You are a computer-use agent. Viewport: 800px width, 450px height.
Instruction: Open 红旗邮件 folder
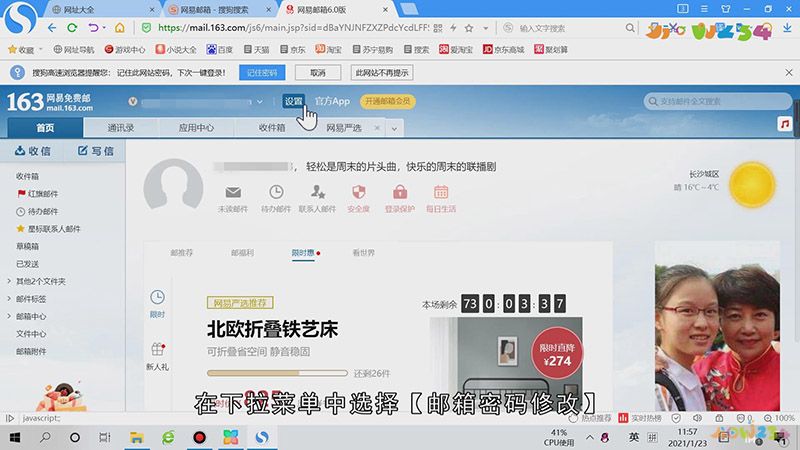pos(38,194)
